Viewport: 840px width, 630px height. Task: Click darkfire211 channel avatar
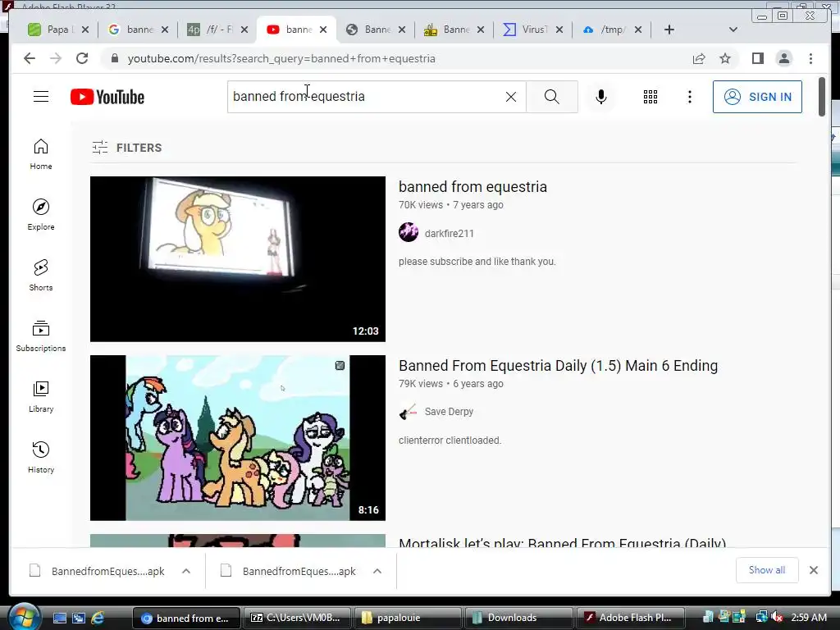(409, 232)
